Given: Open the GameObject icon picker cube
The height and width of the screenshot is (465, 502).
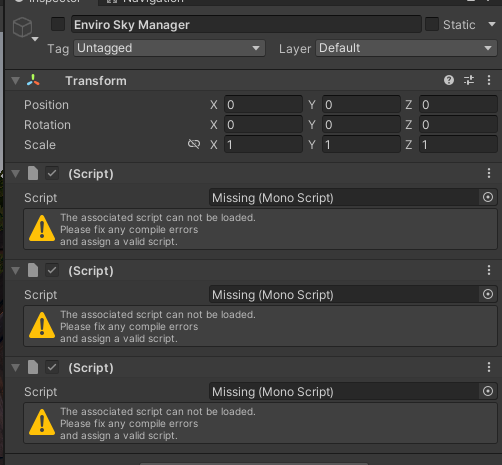Looking at the screenshot, I should pyautogui.click(x=22, y=27).
